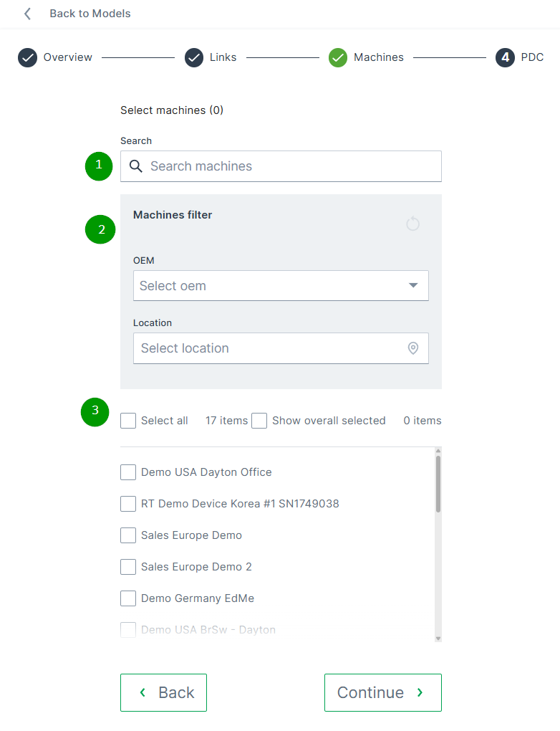
Task: Toggle the Select all checkbox
Action: point(128,421)
